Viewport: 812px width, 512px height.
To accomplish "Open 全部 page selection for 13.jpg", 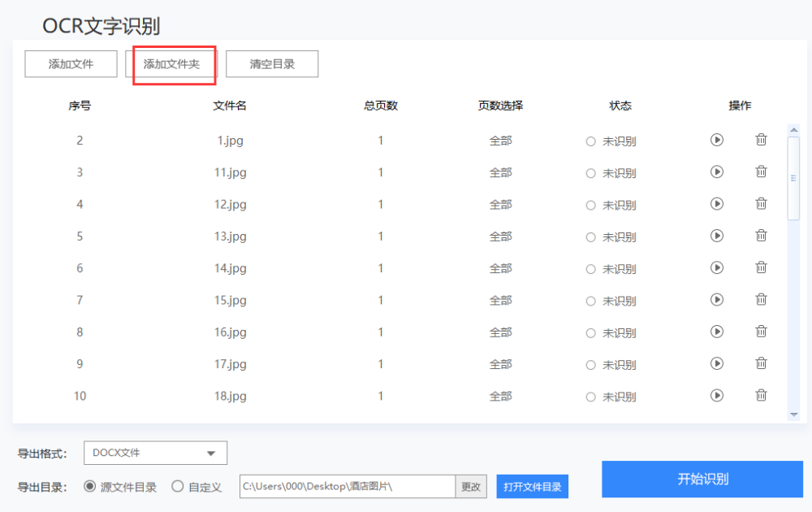I will pos(500,236).
